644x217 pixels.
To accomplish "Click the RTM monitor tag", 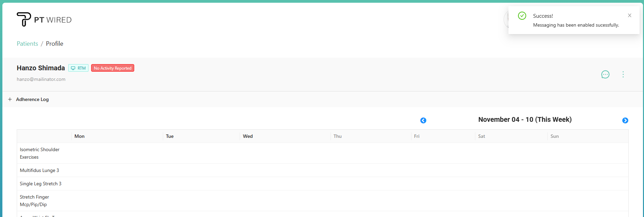I will pyautogui.click(x=79, y=68).
